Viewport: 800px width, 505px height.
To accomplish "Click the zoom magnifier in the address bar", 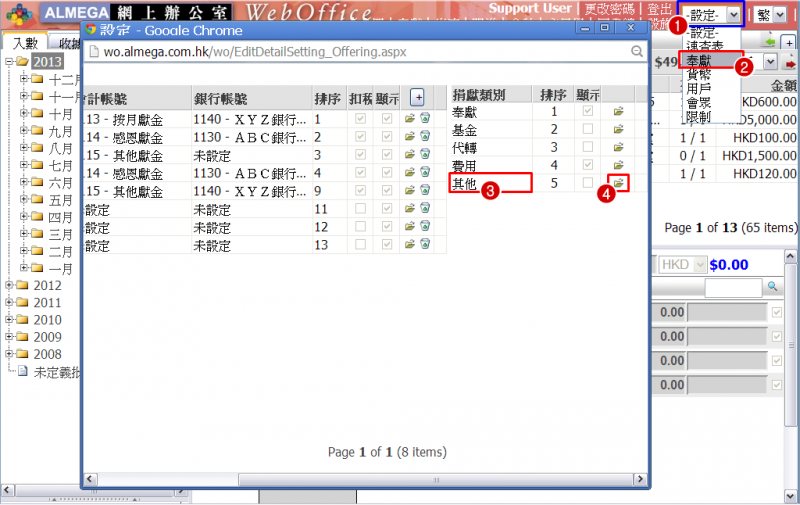I will 636,51.
